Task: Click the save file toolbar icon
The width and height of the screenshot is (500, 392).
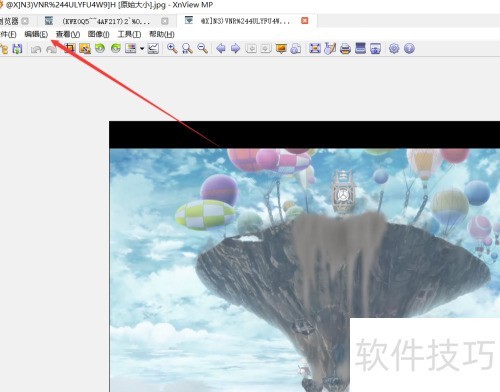Action: point(17,49)
